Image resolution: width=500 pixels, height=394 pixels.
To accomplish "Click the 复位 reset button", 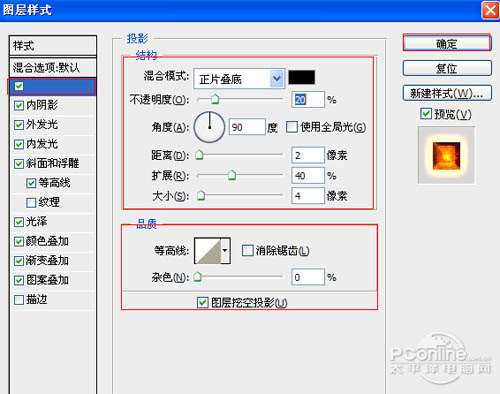I will pos(447,68).
